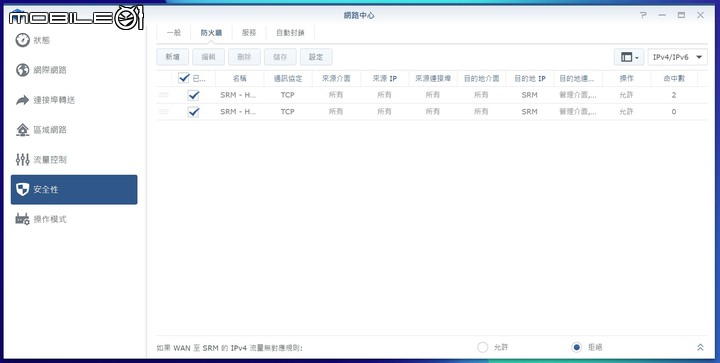The image size is (720, 363).
Task: Click the 儲存 button
Action: [x=280, y=57]
